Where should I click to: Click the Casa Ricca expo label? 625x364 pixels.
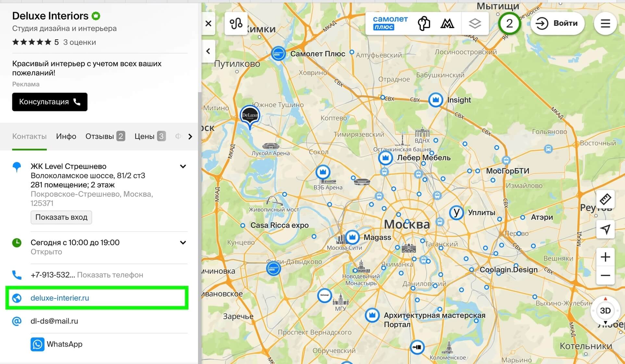pyautogui.click(x=279, y=225)
